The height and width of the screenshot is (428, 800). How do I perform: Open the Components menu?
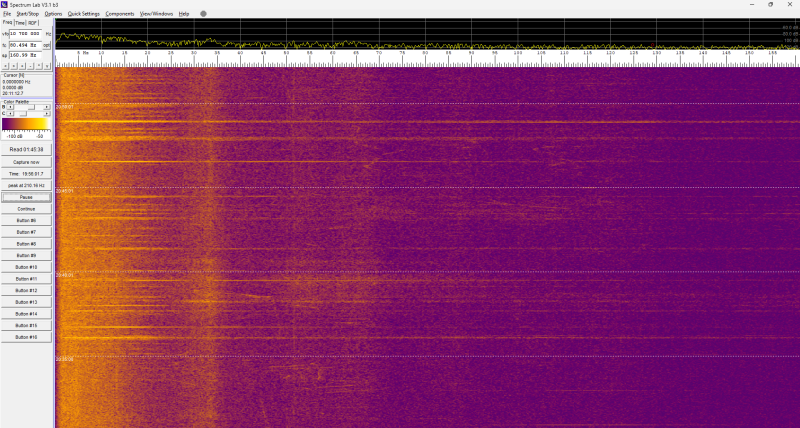click(x=120, y=14)
